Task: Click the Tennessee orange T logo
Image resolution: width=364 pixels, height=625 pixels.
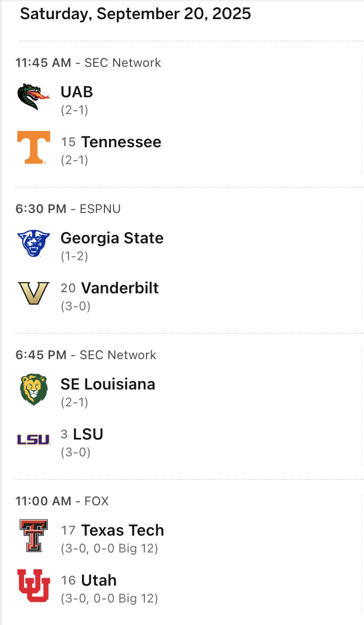Action: [34, 147]
